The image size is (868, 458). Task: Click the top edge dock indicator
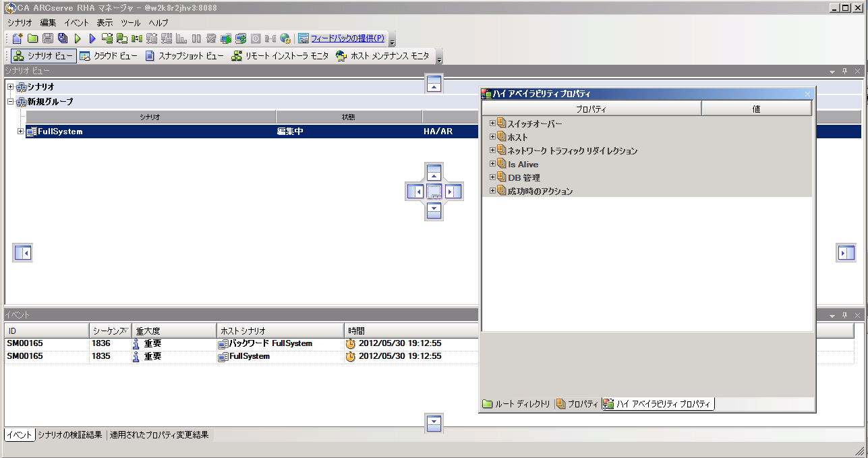coord(434,84)
